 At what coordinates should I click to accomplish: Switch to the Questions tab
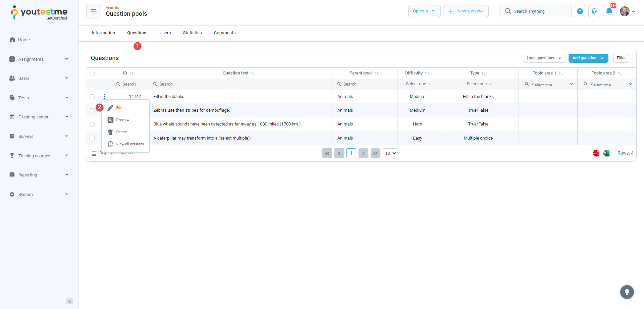click(x=137, y=33)
